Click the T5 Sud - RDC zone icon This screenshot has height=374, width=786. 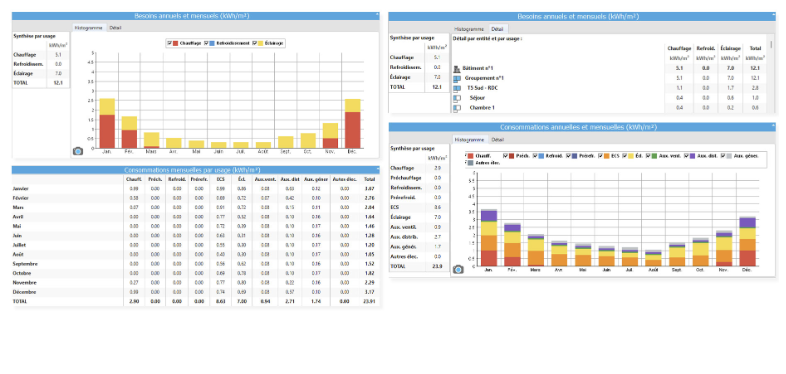coord(457,88)
